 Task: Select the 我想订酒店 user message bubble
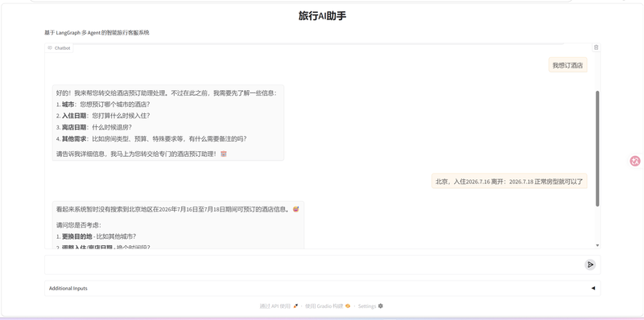pos(568,65)
